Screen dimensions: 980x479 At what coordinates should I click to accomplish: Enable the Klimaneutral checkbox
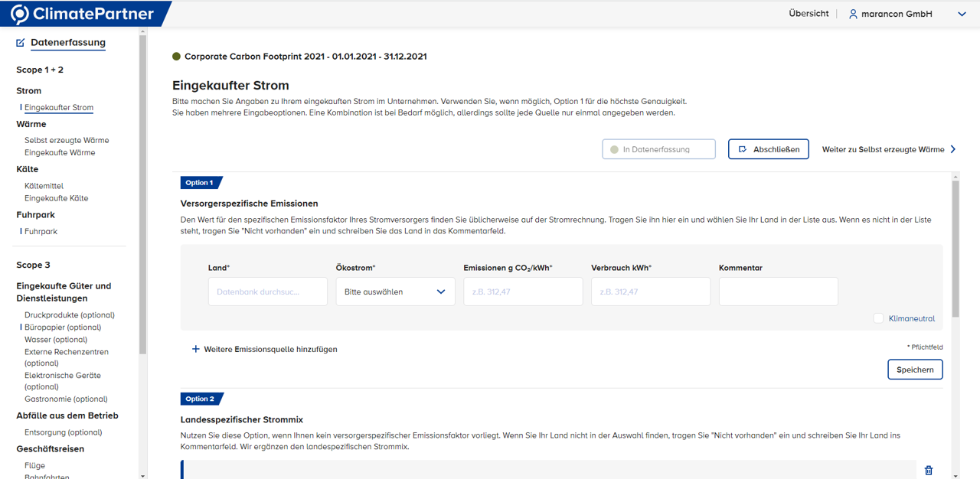(878, 318)
